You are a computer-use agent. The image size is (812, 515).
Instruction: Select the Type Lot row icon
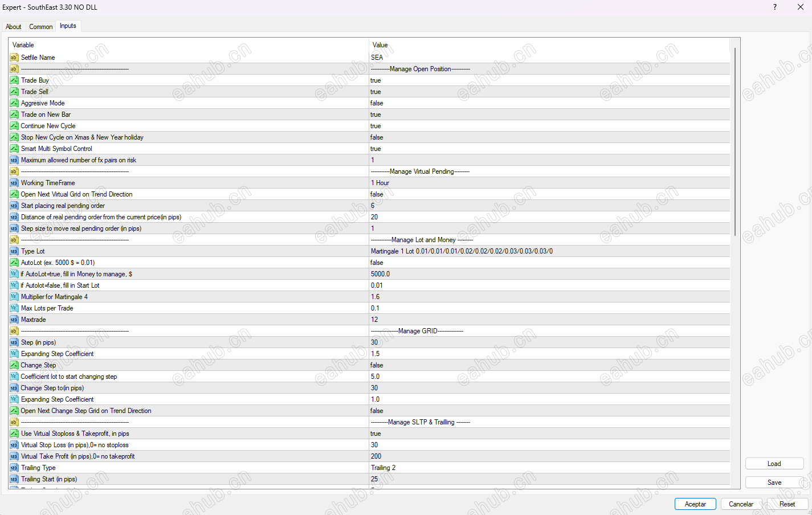click(14, 251)
